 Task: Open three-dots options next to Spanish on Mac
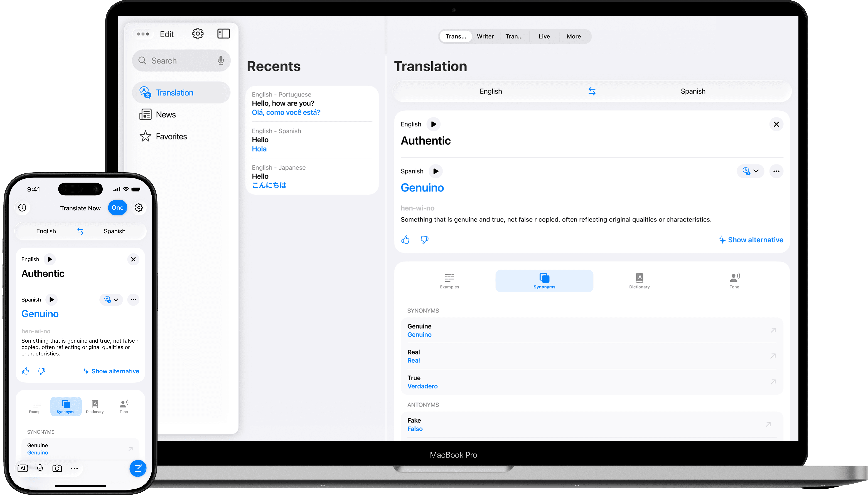point(776,171)
